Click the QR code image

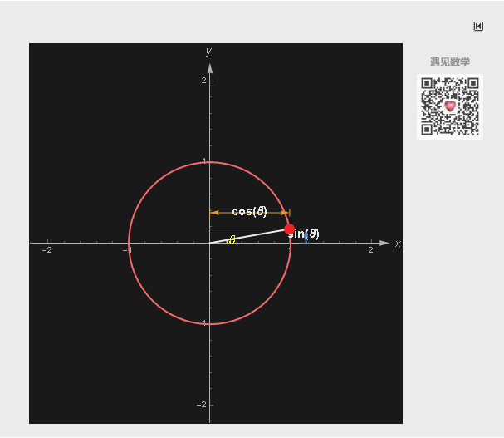point(450,107)
